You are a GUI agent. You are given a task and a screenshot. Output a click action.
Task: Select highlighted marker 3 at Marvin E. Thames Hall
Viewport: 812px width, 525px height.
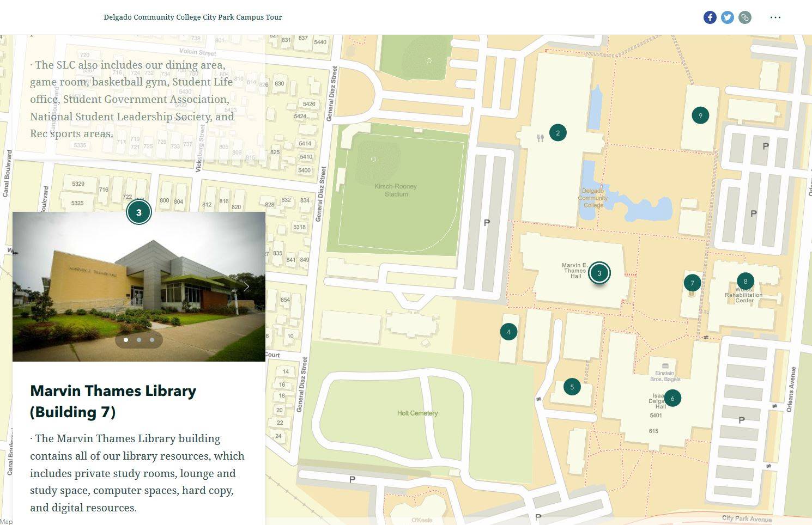coord(599,273)
